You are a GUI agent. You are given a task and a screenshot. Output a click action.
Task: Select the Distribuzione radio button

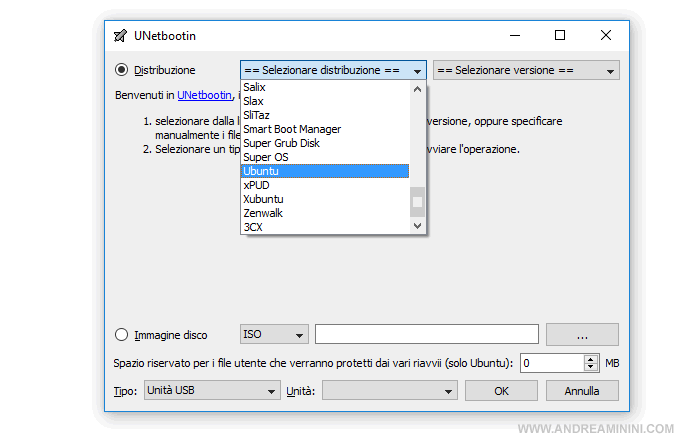pos(122,70)
